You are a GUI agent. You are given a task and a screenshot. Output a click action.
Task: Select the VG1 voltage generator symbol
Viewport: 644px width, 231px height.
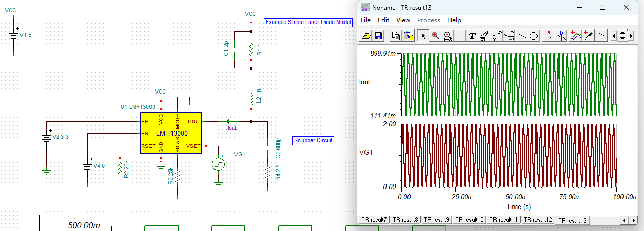[x=219, y=164]
